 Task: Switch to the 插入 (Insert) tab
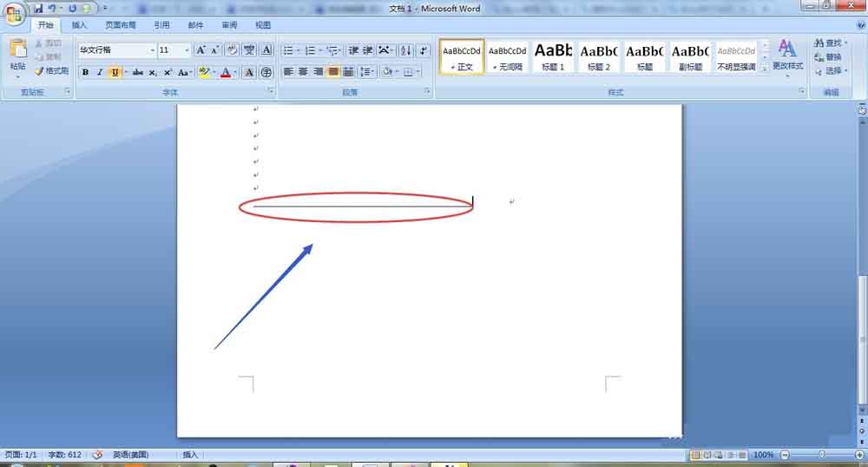tap(79, 25)
